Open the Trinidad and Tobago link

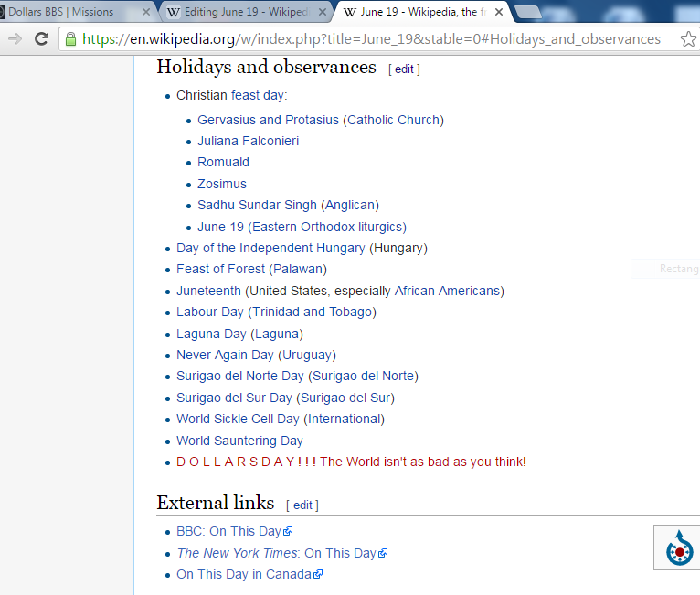312,312
